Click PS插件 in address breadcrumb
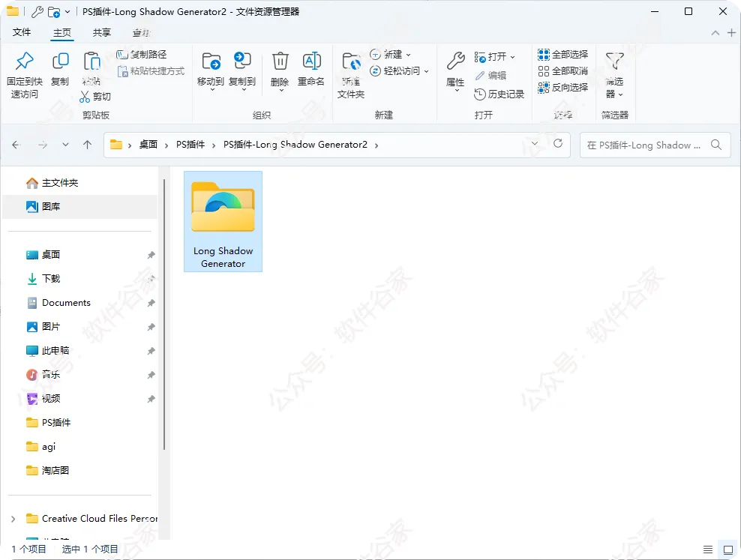The height and width of the screenshot is (560, 741). (190, 145)
